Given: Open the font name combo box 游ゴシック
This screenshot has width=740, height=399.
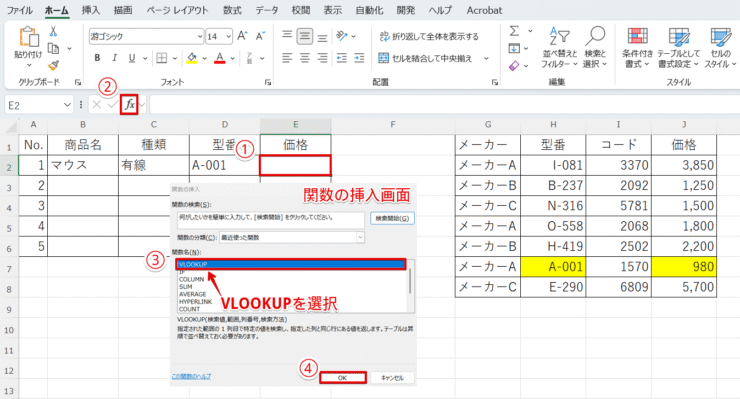Looking at the screenshot, I should pos(146,36).
